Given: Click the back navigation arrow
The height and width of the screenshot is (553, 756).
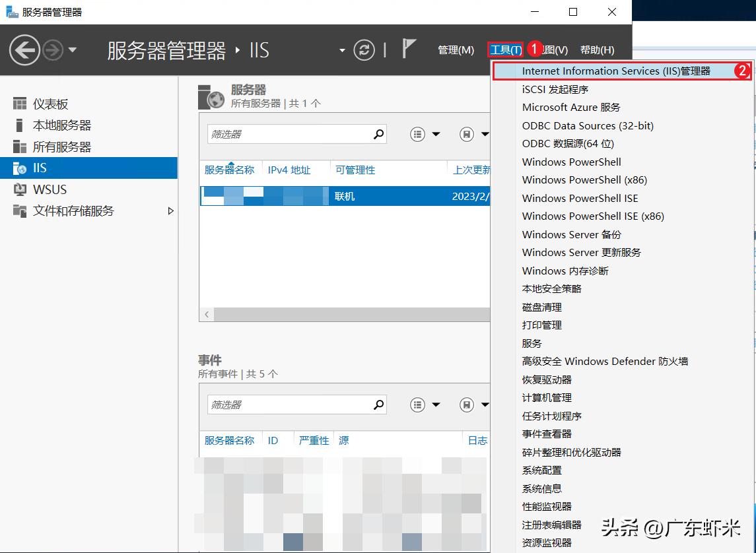Looking at the screenshot, I should 24,50.
